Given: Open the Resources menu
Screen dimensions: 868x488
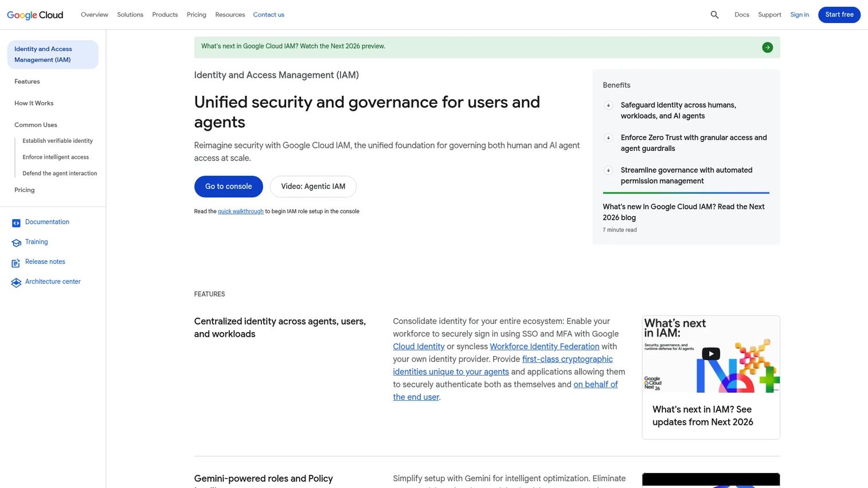Looking at the screenshot, I should click(x=230, y=15).
